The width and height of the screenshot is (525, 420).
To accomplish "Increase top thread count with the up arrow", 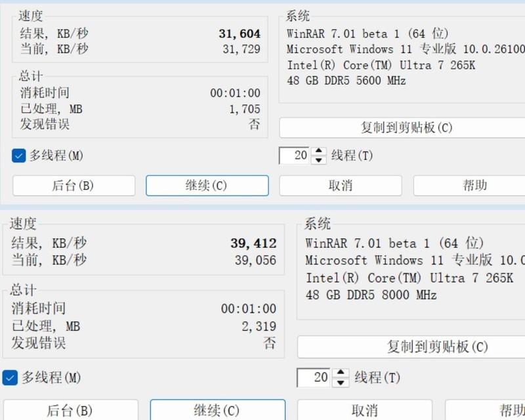I will pos(319,152).
